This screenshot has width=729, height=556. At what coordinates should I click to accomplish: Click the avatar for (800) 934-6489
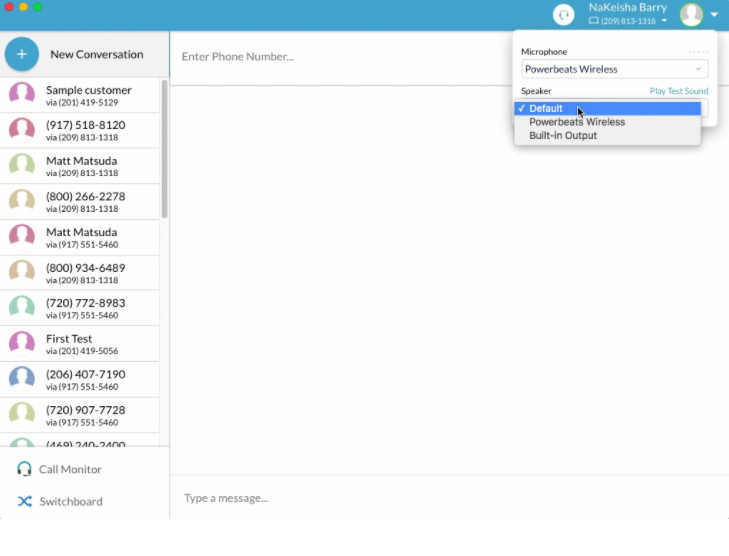[x=22, y=273]
